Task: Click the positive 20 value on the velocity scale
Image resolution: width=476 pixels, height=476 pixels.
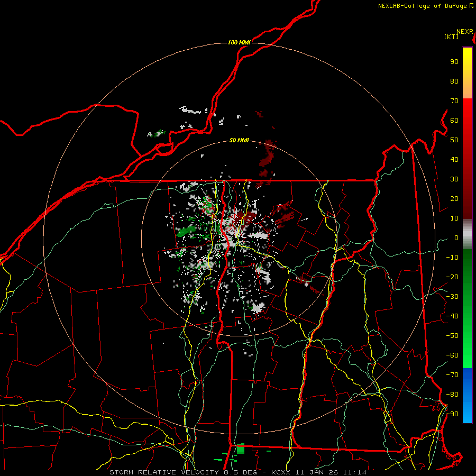Action: coord(454,198)
